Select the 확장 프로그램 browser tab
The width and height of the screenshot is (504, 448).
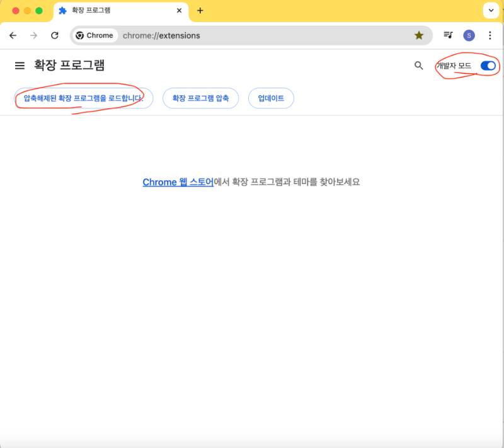pyautogui.click(x=113, y=11)
